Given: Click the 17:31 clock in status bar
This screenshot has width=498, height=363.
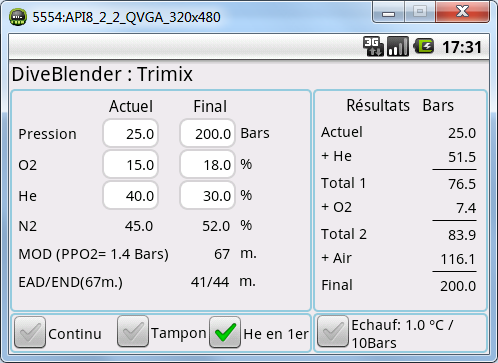Looking at the screenshot, I should [462, 47].
